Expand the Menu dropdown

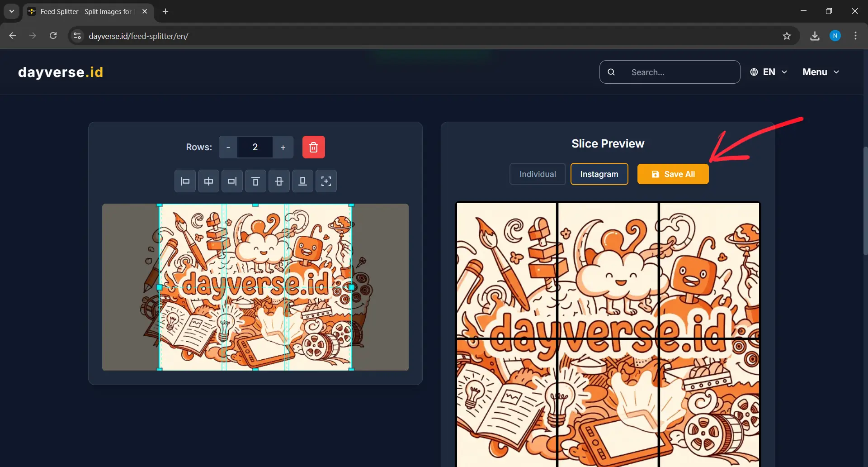(x=820, y=71)
